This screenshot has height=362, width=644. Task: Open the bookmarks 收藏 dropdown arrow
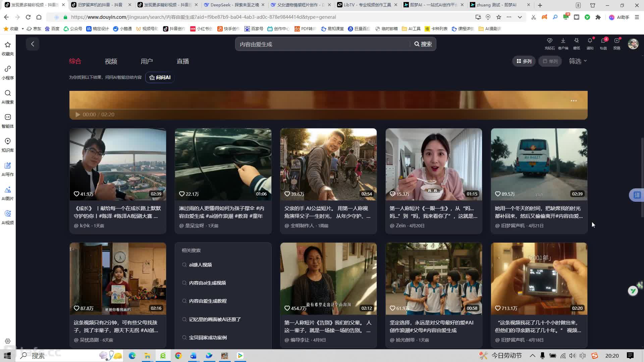(x=22, y=29)
